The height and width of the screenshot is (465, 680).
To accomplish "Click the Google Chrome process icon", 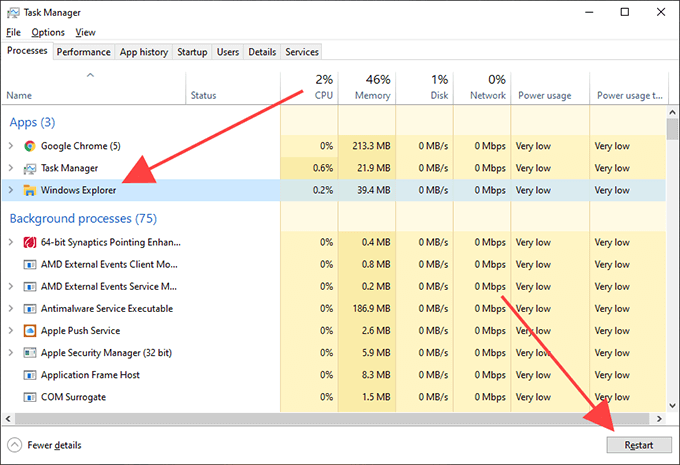I will (x=30, y=146).
